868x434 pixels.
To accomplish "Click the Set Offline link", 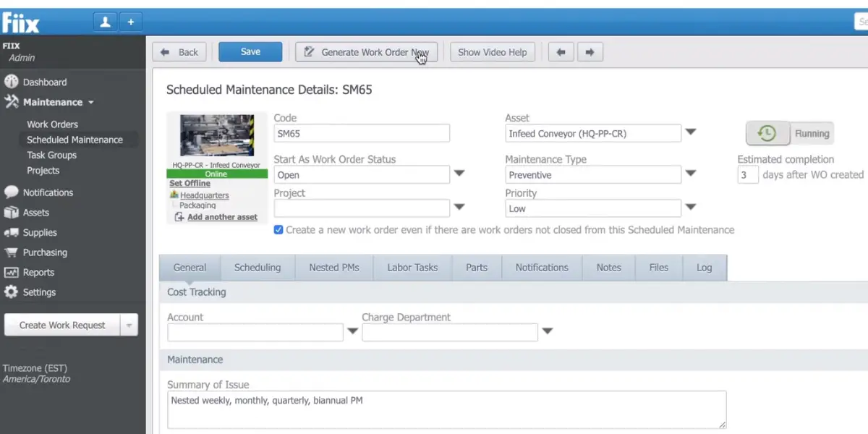I will [x=190, y=184].
